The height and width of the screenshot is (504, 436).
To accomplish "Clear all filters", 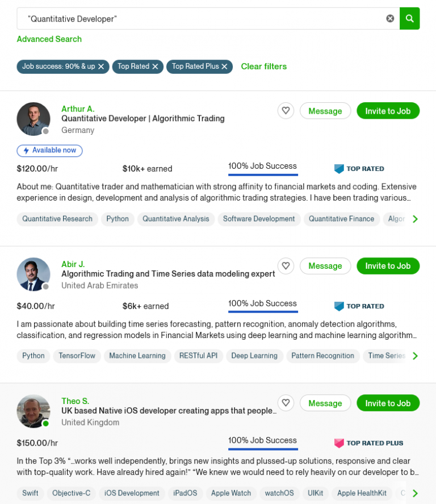I will point(264,66).
